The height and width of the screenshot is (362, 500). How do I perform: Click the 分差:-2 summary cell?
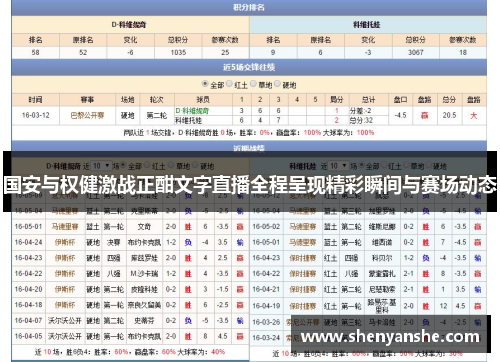[360, 111]
